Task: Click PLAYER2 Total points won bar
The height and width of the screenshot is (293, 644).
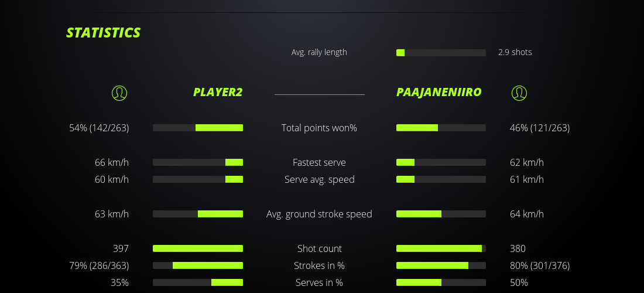Action: (198, 128)
